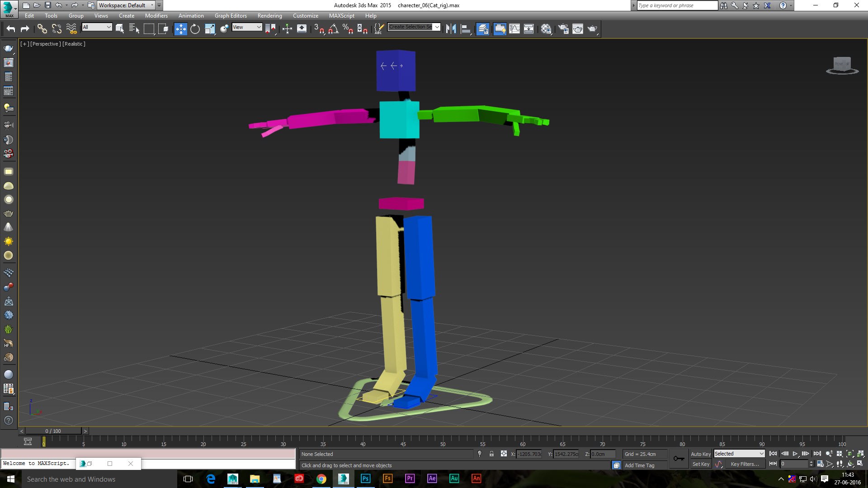Click Add Time Tag
The height and width of the screenshot is (488, 868).
[639, 465]
